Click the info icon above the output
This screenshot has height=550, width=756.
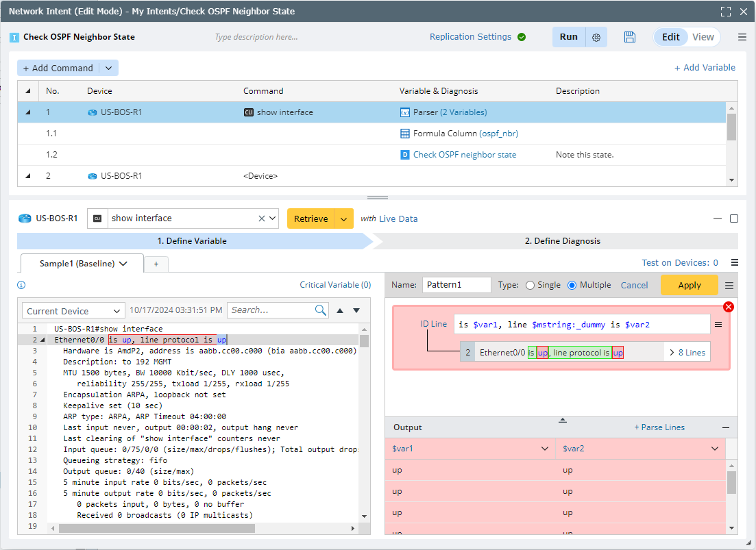pyautogui.click(x=21, y=285)
